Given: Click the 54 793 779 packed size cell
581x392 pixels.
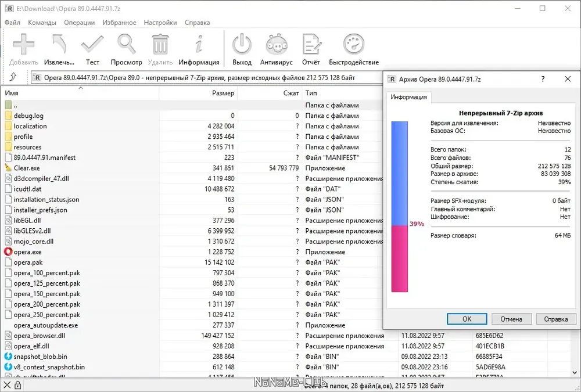Looking at the screenshot, I should pyautogui.click(x=284, y=168).
